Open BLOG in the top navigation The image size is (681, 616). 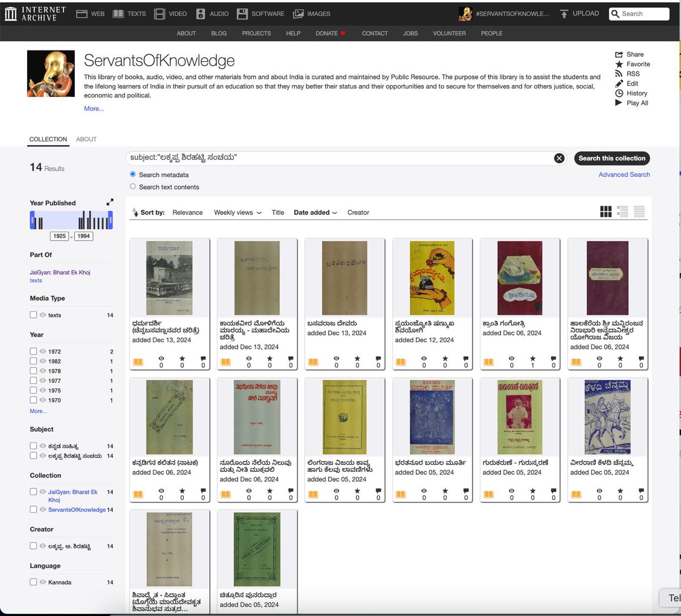[219, 33]
